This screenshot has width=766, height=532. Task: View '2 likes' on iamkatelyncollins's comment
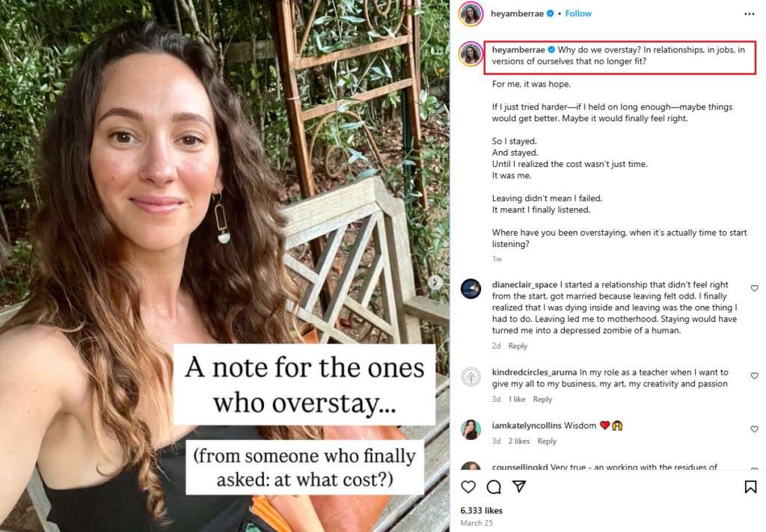point(519,441)
